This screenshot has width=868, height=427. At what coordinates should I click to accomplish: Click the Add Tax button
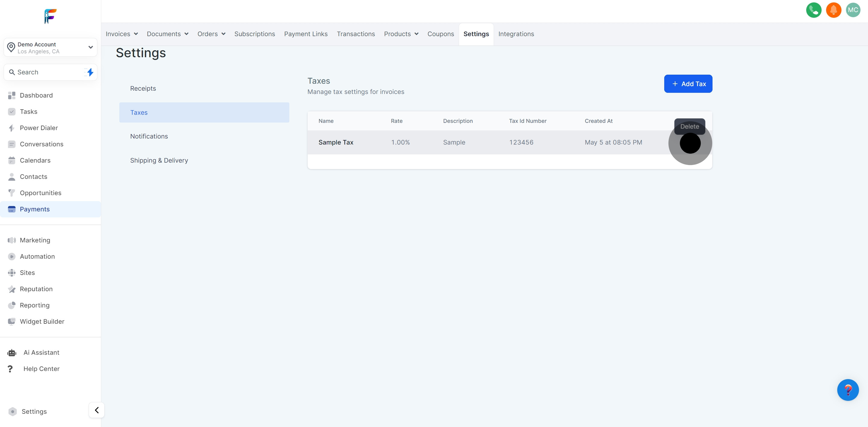coord(688,84)
